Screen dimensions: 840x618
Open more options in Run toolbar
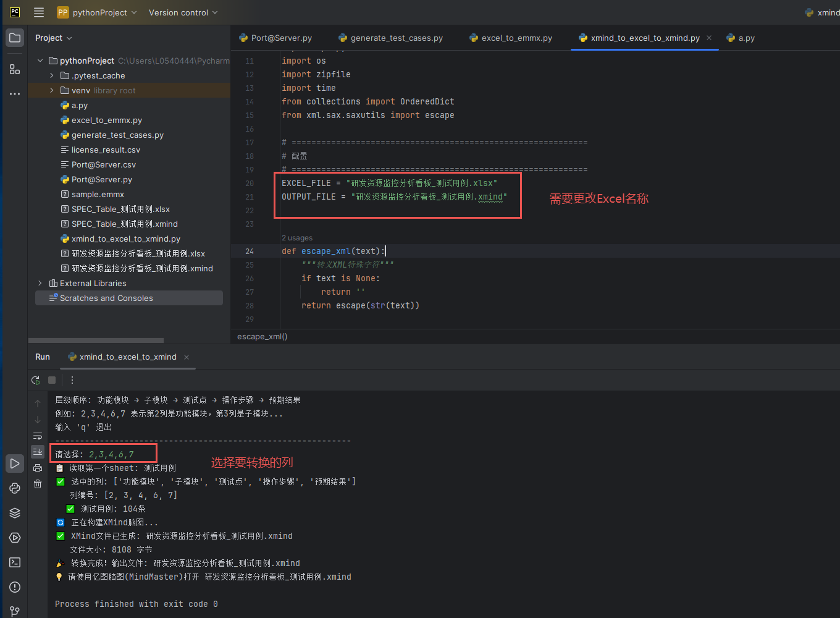click(x=72, y=380)
